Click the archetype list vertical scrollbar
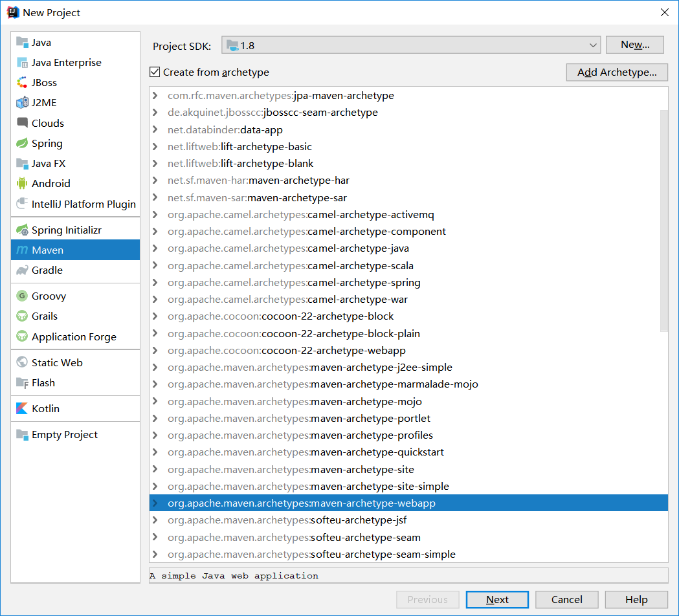 click(x=664, y=221)
